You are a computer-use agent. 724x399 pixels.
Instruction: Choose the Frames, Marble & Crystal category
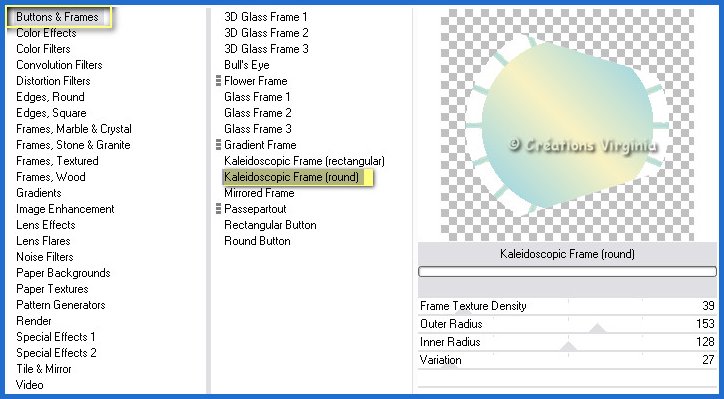[x=74, y=129]
